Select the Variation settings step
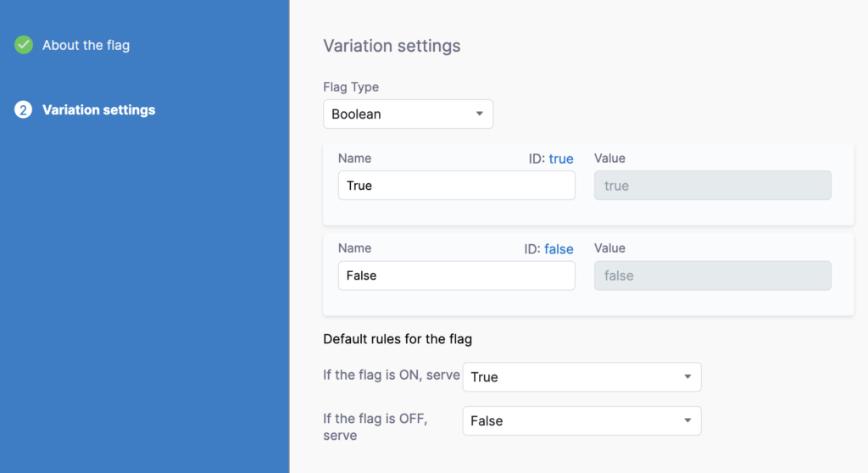The height and width of the screenshot is (473, 868). [98, 109]
